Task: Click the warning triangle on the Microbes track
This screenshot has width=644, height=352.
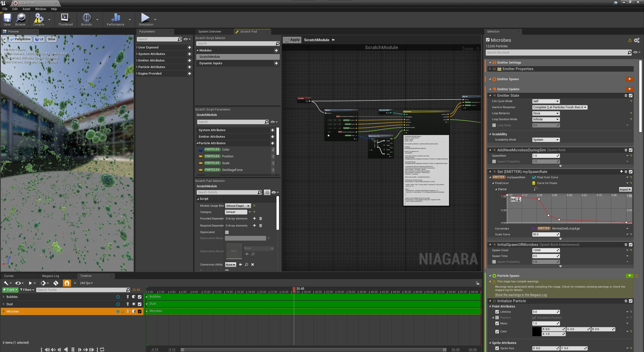Action: (123, 311)
